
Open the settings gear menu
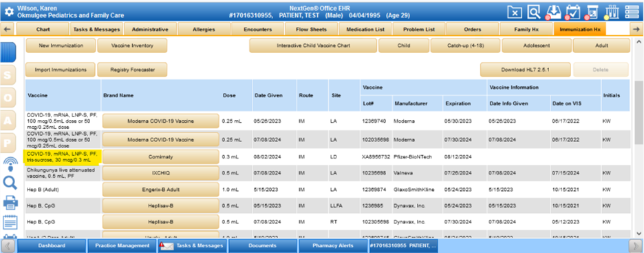click(8, 12)
